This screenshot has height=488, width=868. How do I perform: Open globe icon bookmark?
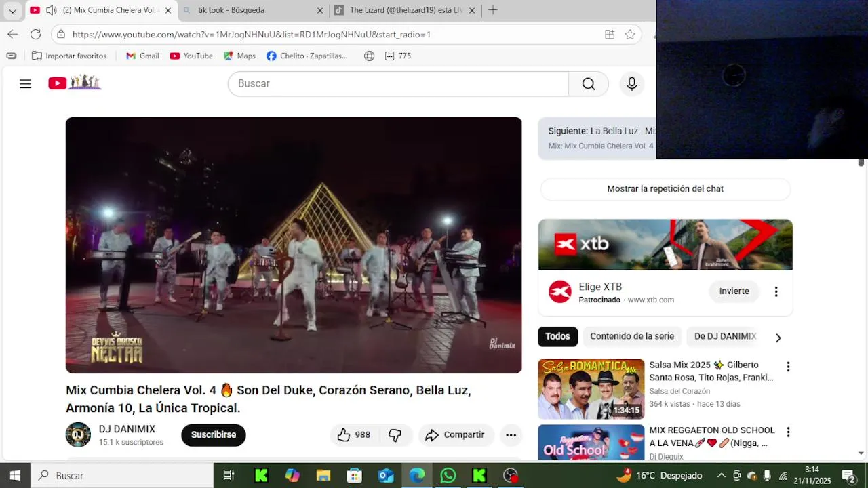coord(369,56)
